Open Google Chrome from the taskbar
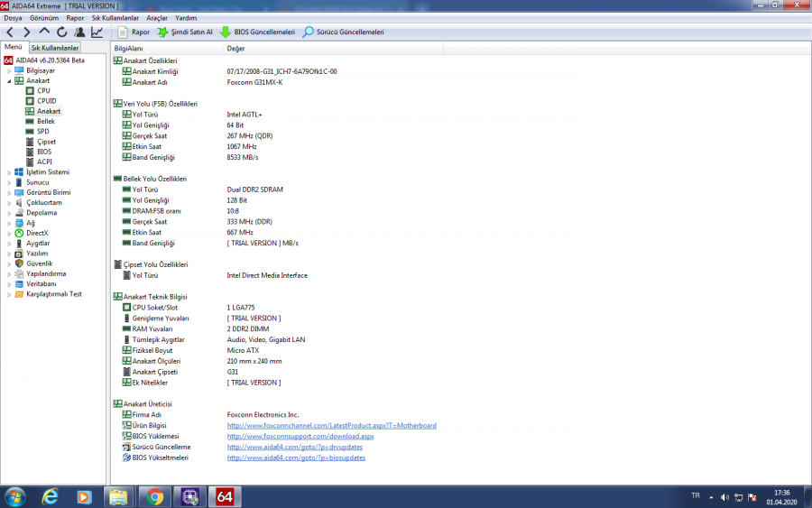This screenshot has height=508, width=812. tap(154, 497)
